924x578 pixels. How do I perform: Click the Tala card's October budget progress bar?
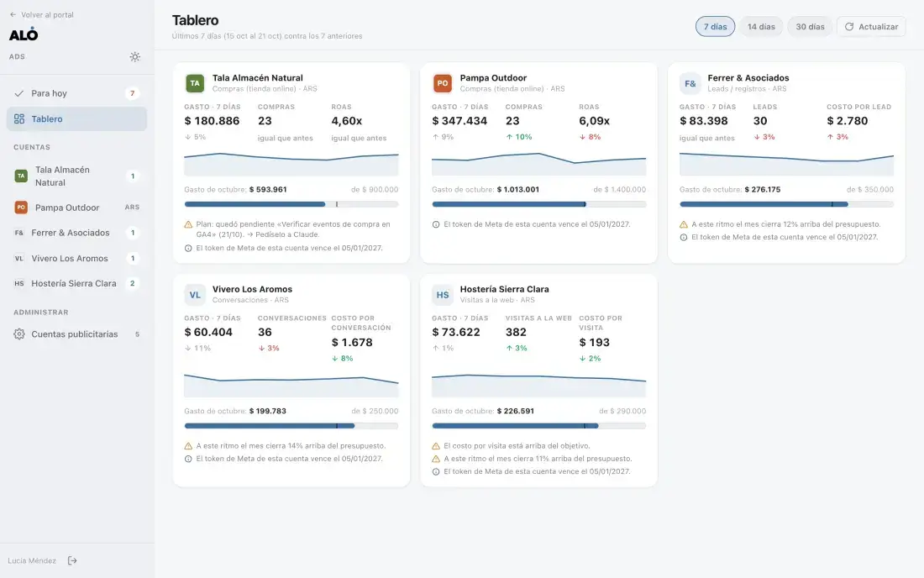click(x=291, y=204)
